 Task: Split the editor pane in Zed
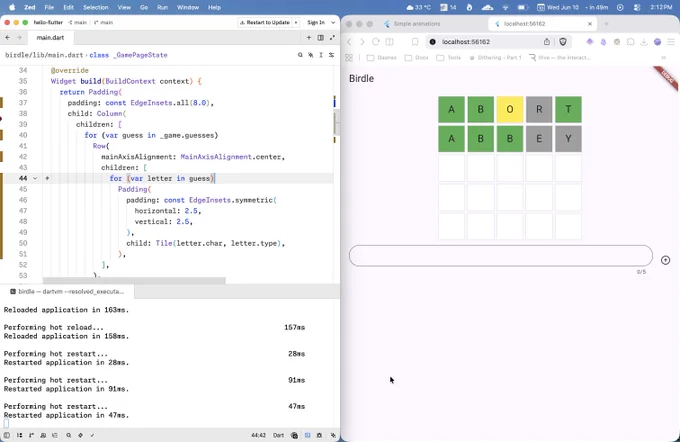point(320,38)
